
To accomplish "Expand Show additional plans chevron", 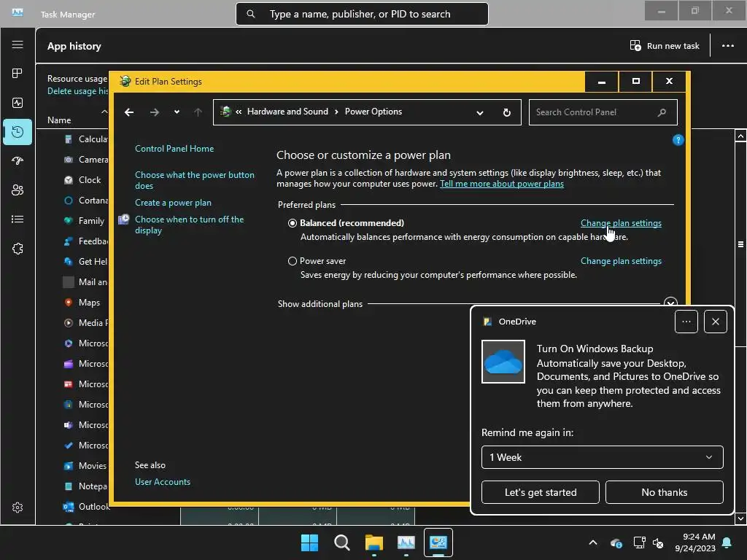I will pyautogui.click(x=670, y=303).
